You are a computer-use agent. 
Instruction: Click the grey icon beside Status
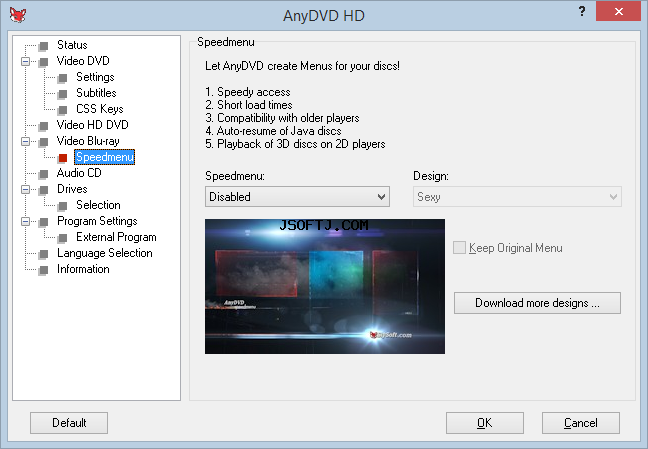click(x=43, y=46)
